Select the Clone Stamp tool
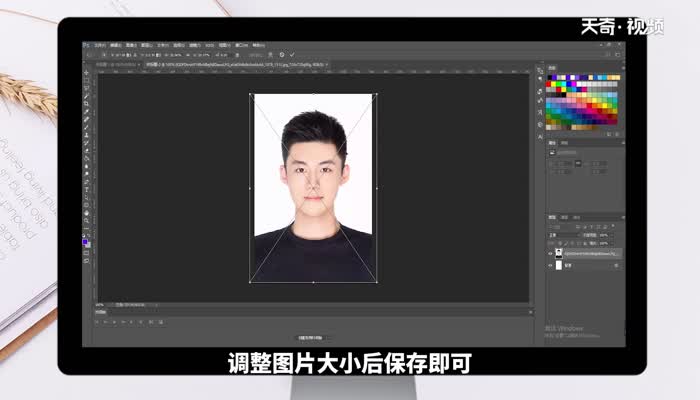Image resolution: width=700 pixels, height=400 pixels. (86, 135)
